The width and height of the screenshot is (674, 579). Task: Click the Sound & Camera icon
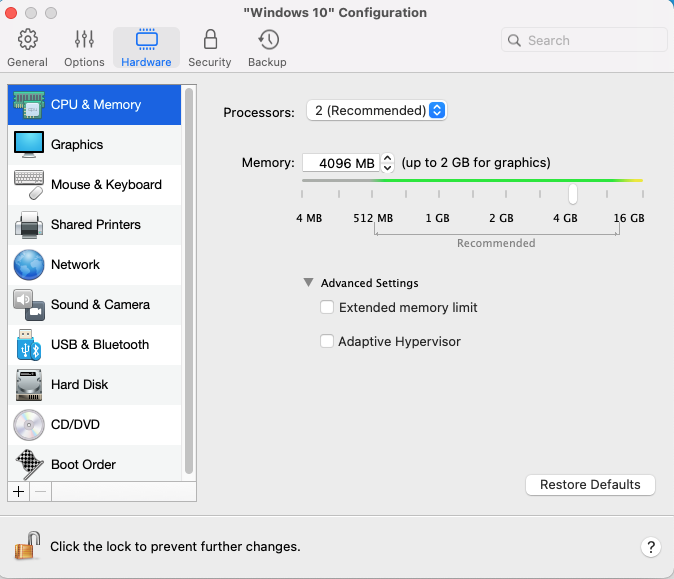28,305
